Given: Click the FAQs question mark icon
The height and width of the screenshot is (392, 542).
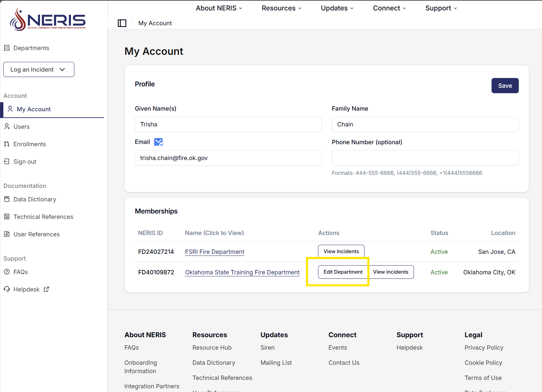Looking at the screenshot, I should coord(7,272).
